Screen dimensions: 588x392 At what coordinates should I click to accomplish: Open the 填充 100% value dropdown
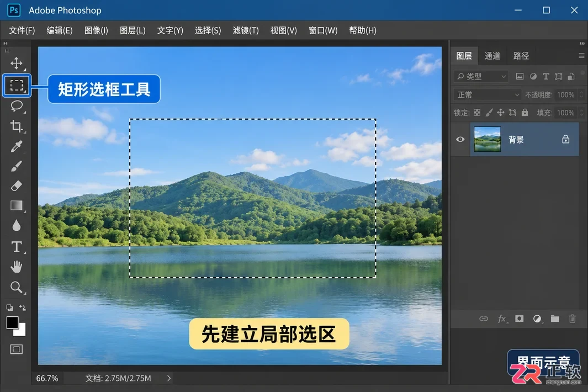click(581, 113)
